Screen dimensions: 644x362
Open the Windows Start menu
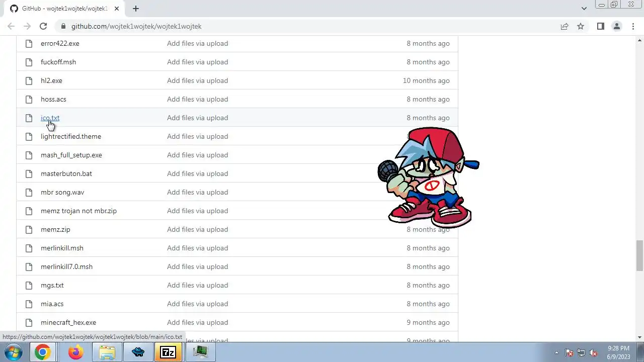coord(13,352)
